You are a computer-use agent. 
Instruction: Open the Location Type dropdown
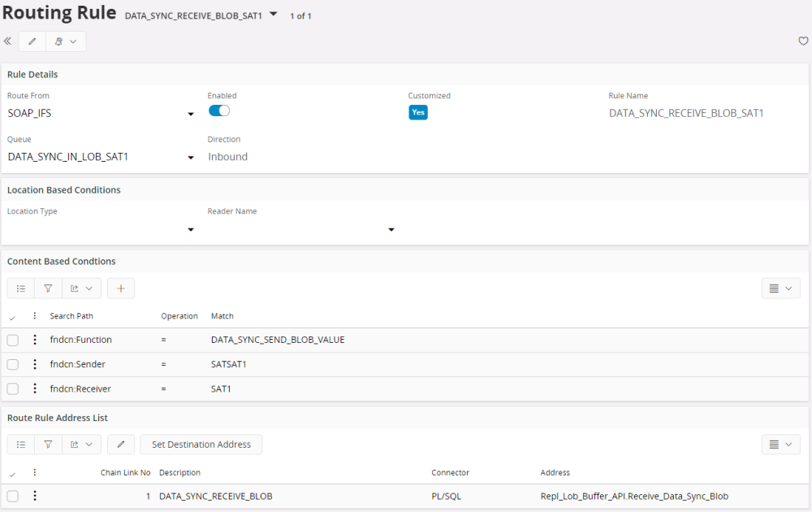191,230
